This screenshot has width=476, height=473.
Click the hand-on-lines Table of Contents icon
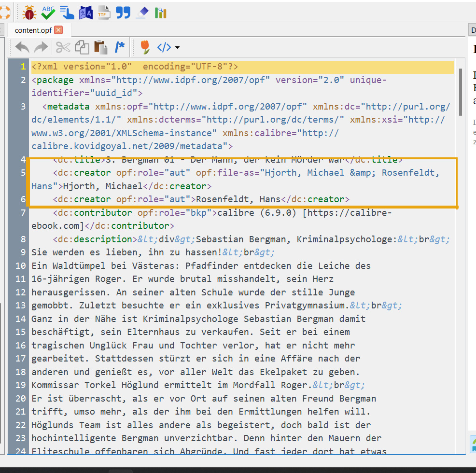point(67,13)
